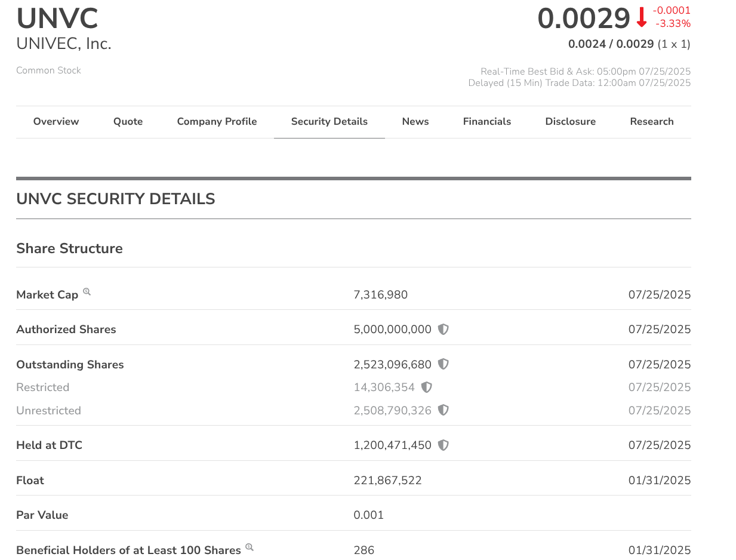Open the Research tab

(x=652, y=122)
